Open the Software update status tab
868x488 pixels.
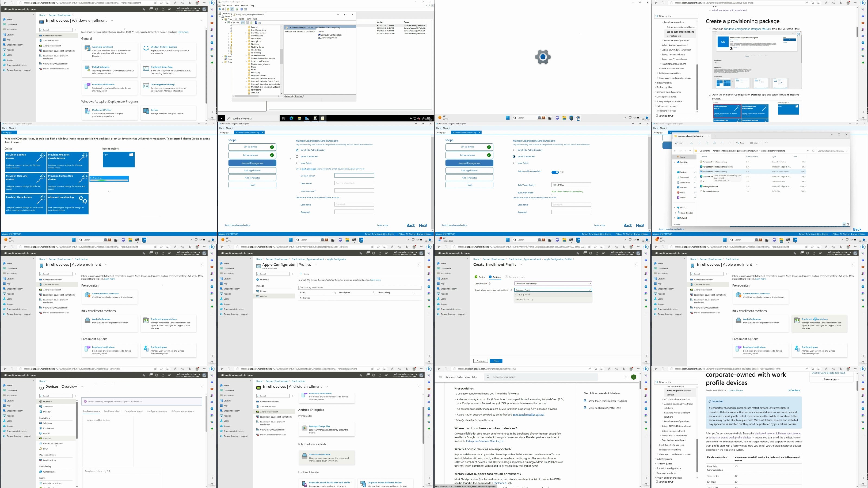183,411
